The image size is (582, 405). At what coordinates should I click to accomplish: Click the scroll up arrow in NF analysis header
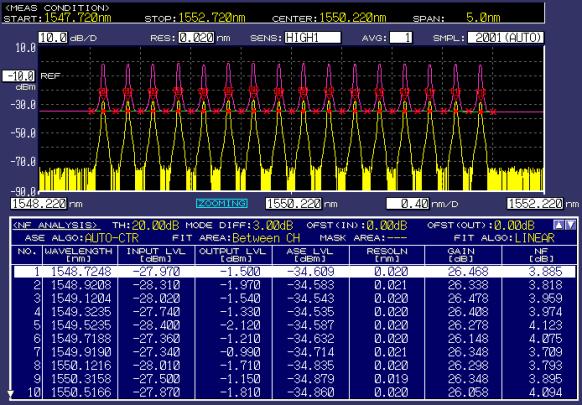(x=558, y=224)
